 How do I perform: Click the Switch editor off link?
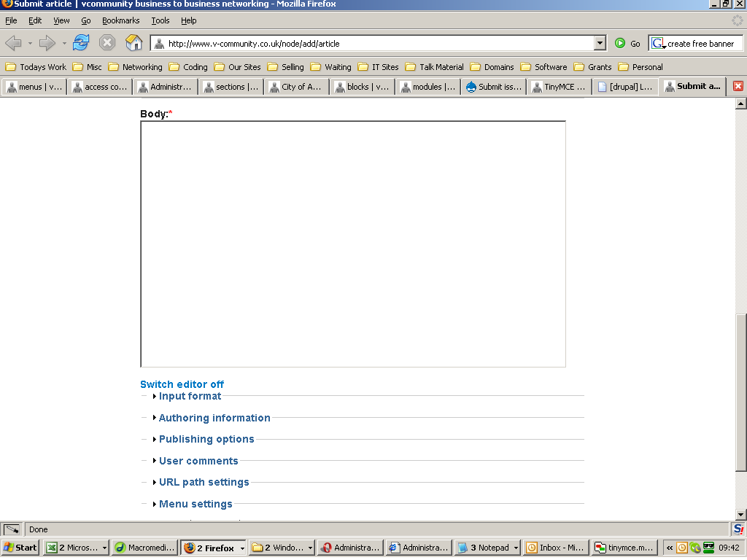coord(182,384)
